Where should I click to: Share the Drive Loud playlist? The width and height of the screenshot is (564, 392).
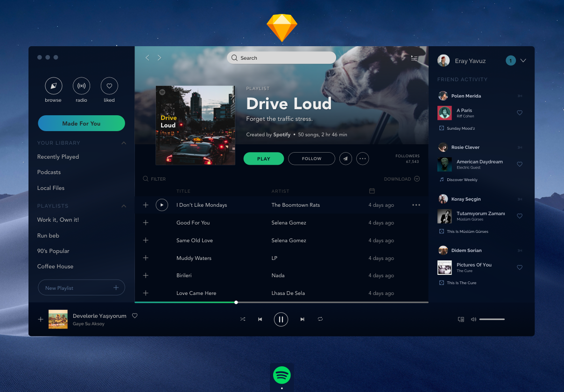(x=345, y=159)
